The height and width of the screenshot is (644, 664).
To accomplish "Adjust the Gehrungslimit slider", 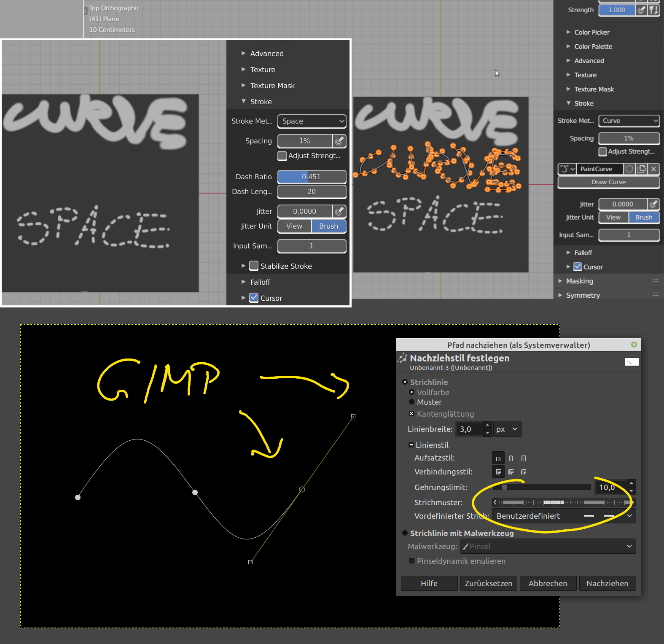I will [x=542, y=487].
